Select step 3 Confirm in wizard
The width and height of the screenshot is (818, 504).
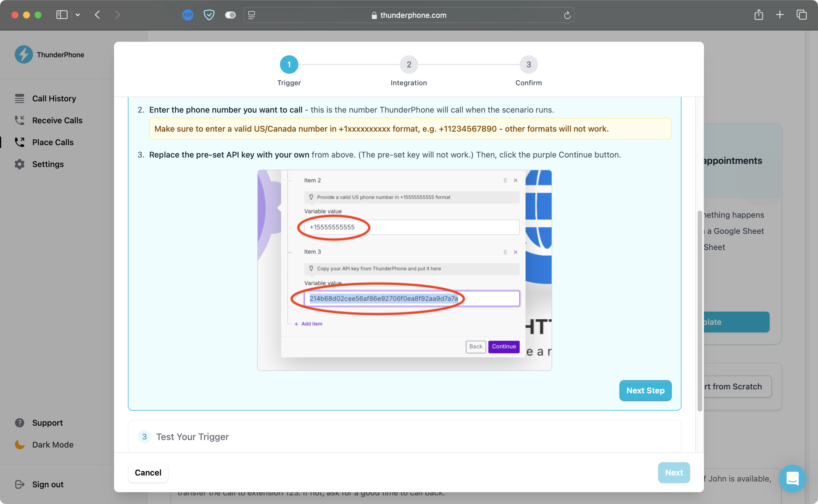(529, 65)
